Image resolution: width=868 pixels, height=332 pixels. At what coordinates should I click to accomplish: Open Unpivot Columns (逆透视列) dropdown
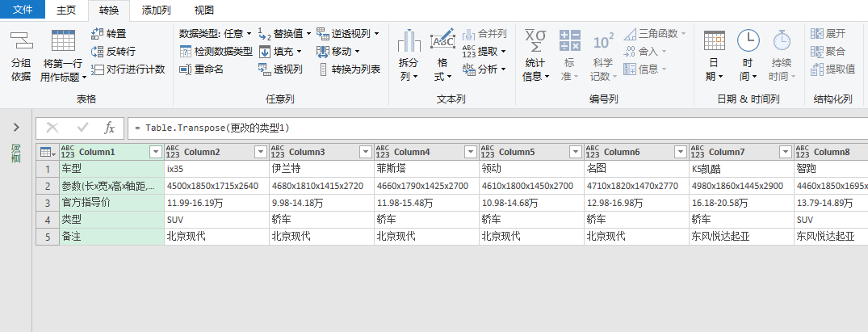point(348,34)
